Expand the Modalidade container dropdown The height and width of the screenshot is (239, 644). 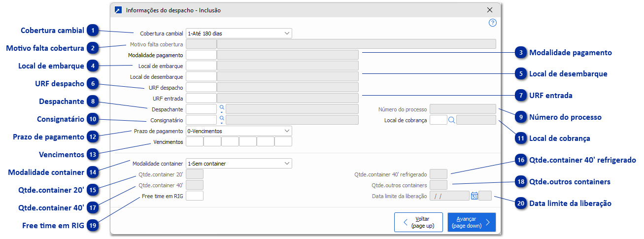click(287, 163)
